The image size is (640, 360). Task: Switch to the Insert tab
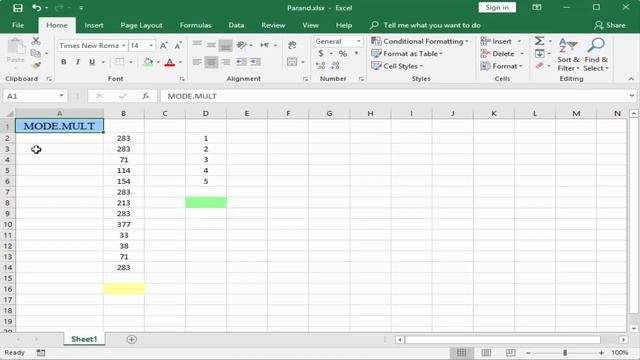coord(94,25)
